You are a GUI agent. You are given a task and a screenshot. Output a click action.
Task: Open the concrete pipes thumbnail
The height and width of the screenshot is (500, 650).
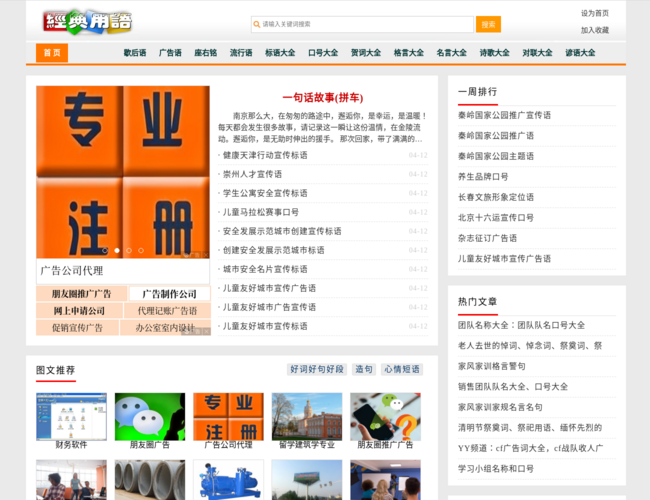(150, 480)
